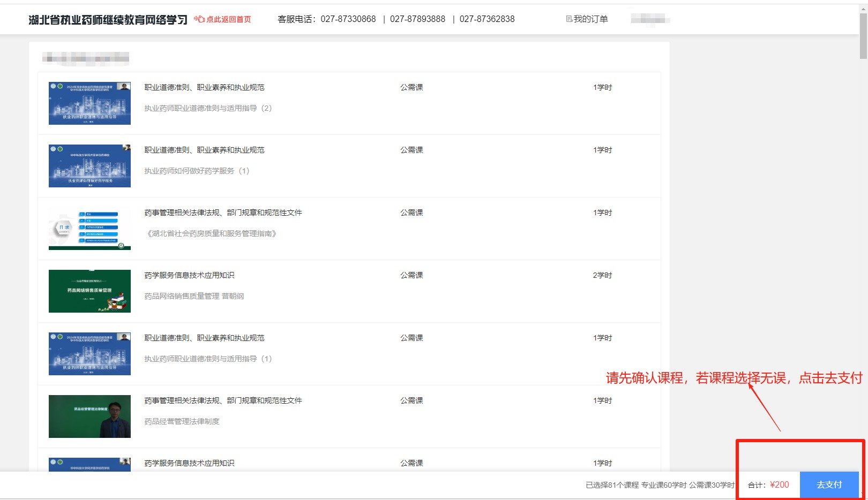Click subtitle 《湖北省社会药房质量和服务管理指南》

pos(211,233)
